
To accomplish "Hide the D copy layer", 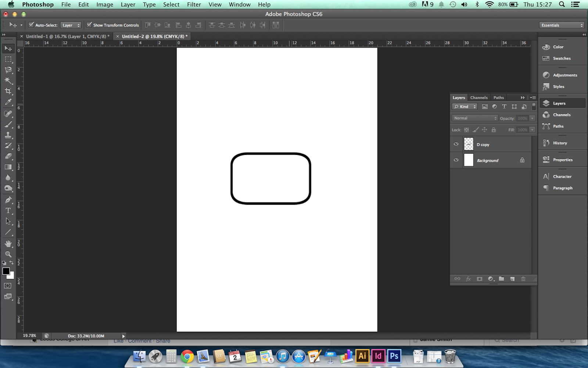I will click(456, 144).
